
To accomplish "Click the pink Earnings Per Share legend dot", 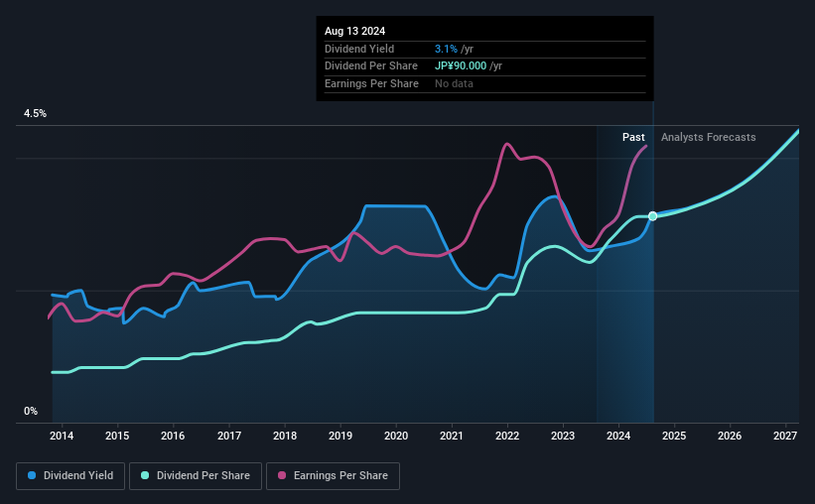I will tap(282, 475).
